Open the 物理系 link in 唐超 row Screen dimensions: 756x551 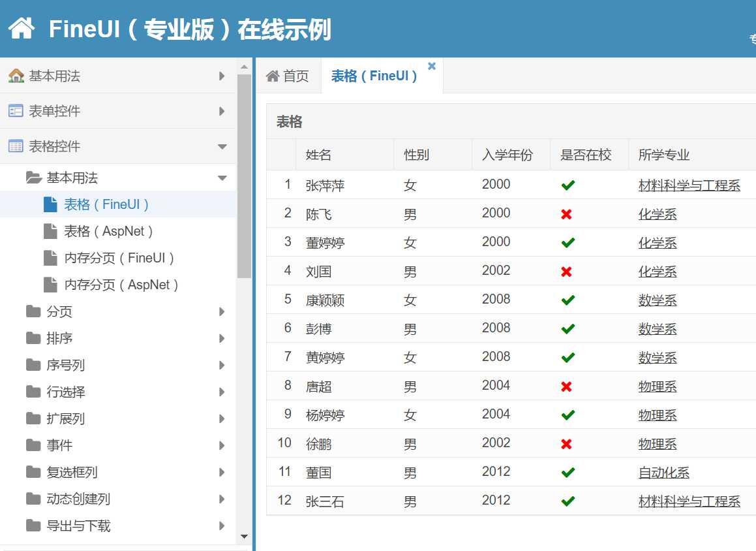(657, 386)
